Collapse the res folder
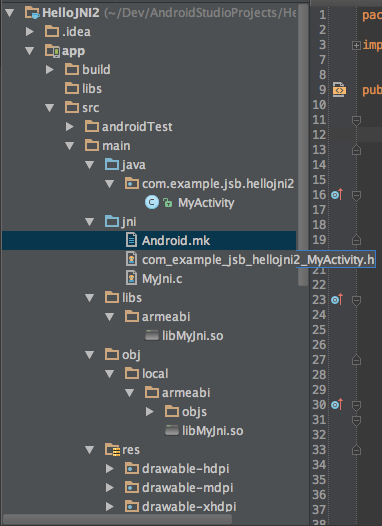 pos(90,450)
